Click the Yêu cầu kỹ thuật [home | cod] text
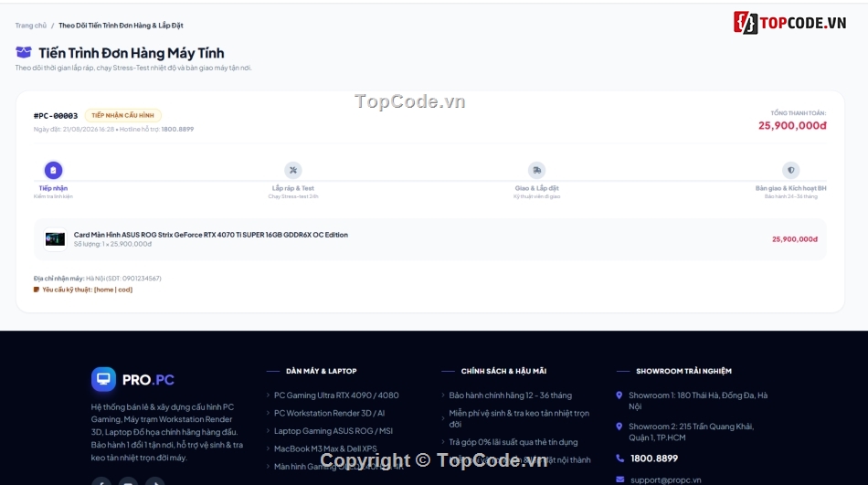This screenshot has height=485, width=868. coord(88,290)
